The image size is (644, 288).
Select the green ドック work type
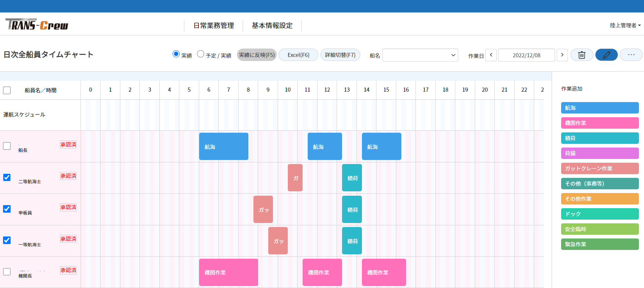[600, 214]
